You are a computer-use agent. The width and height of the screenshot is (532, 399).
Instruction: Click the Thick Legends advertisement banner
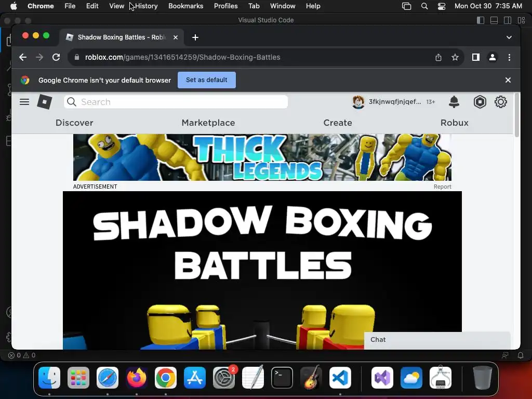click(x=262, y=157)
